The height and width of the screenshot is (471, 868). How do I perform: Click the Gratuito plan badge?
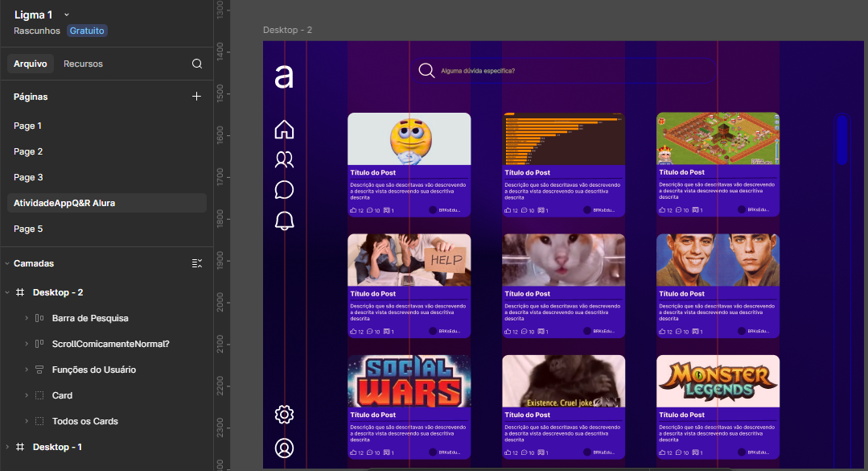point(87,31)
